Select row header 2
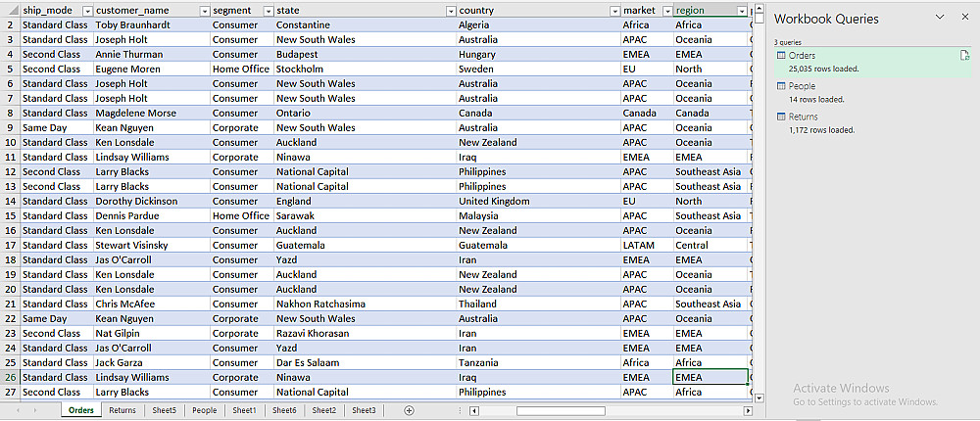Image resolution: width=980 pixels, height=421 pixels. (10, 25)
